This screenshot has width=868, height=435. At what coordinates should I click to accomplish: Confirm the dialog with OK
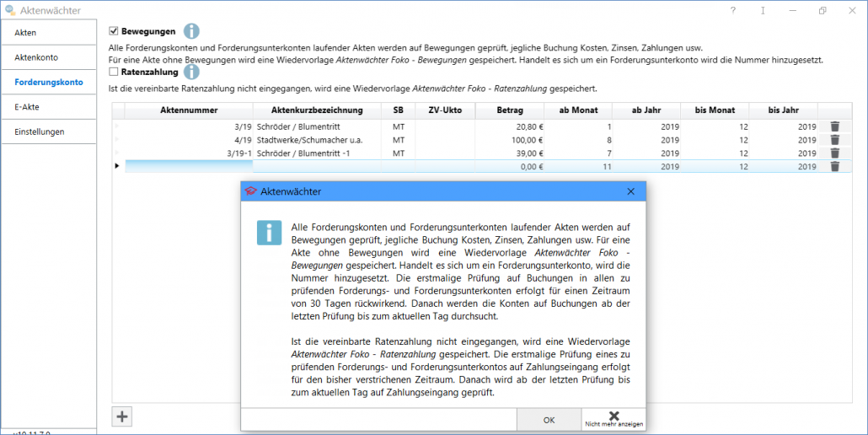tap(549, 419)
